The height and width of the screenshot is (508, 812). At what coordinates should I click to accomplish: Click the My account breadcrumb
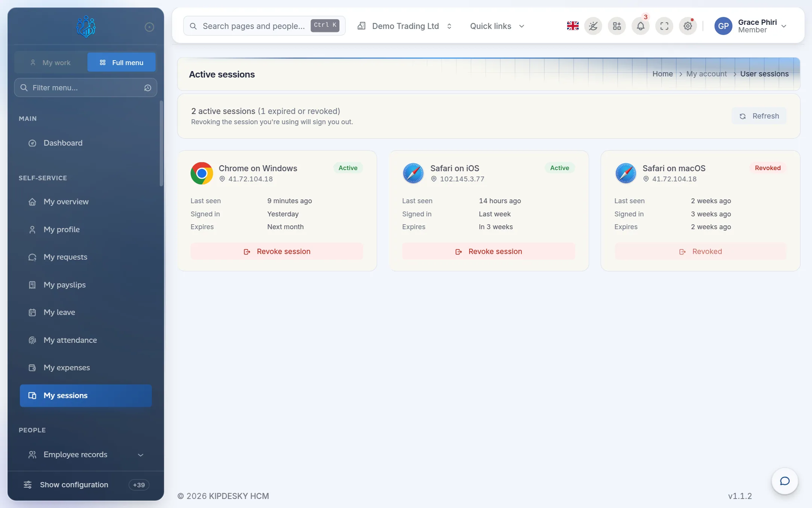706,74
